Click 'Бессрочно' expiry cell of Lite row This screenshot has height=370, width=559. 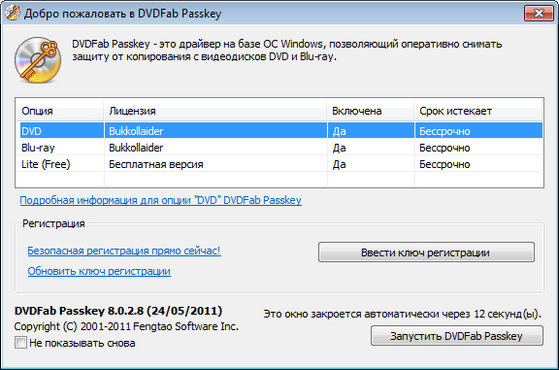click(445, 164)
